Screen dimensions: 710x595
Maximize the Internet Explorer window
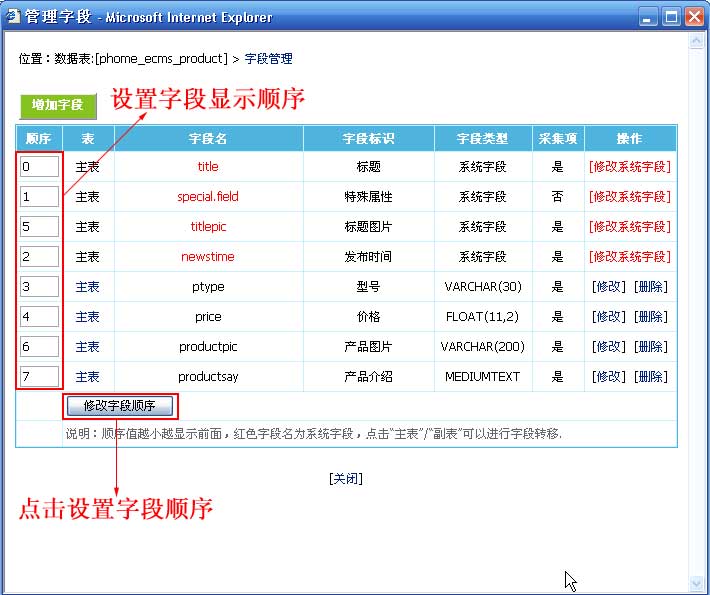(671, 17)
